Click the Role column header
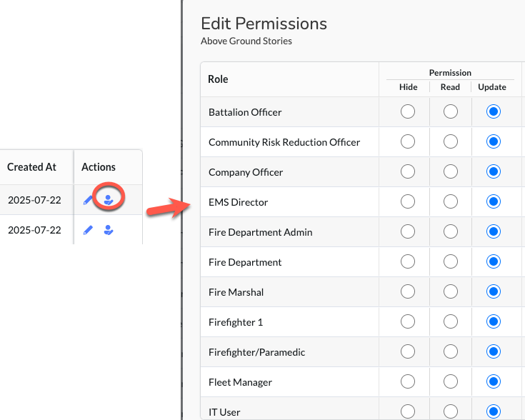This screenshot has height=420, width=525. tap(218, 79)
